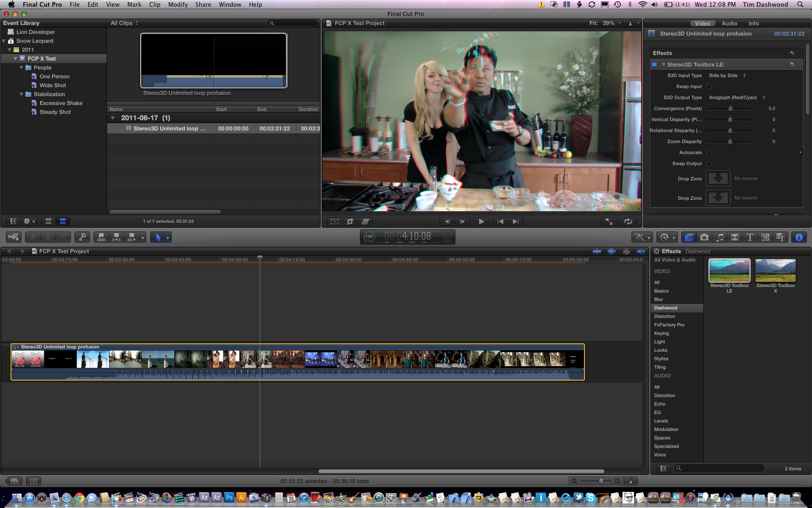Screen dimensions: 812x508
Task: Enable the Autoscale checkbox
Action: point(709,153)
